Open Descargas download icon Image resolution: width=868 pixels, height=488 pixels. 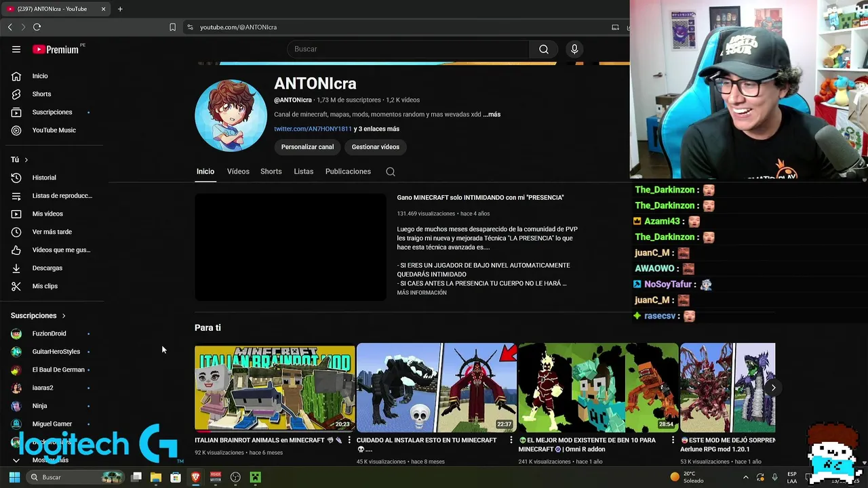click(x=16, y=268)
